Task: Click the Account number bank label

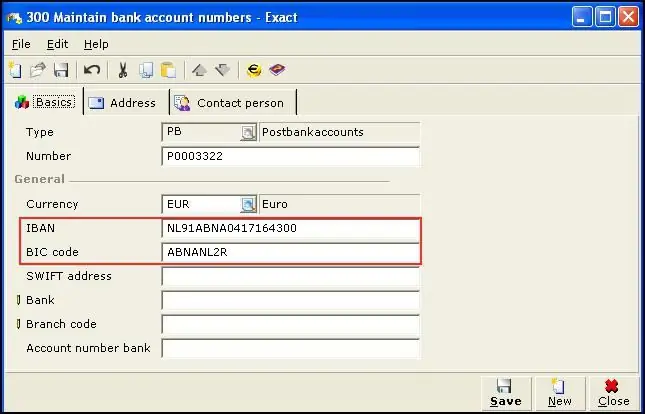Action: pyautogui.click(x=88, y=348)
